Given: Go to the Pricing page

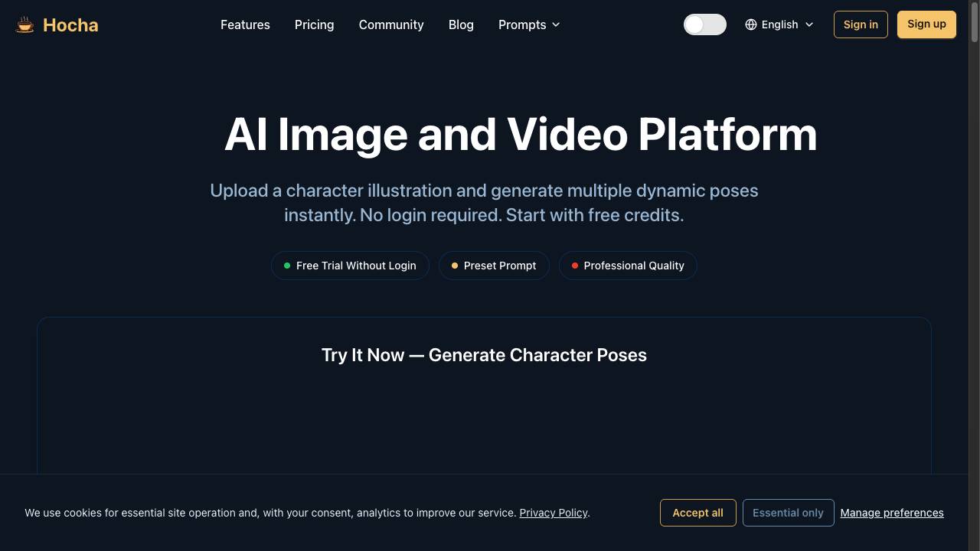Looking at the screenshot, I should (x=314, y=24).
